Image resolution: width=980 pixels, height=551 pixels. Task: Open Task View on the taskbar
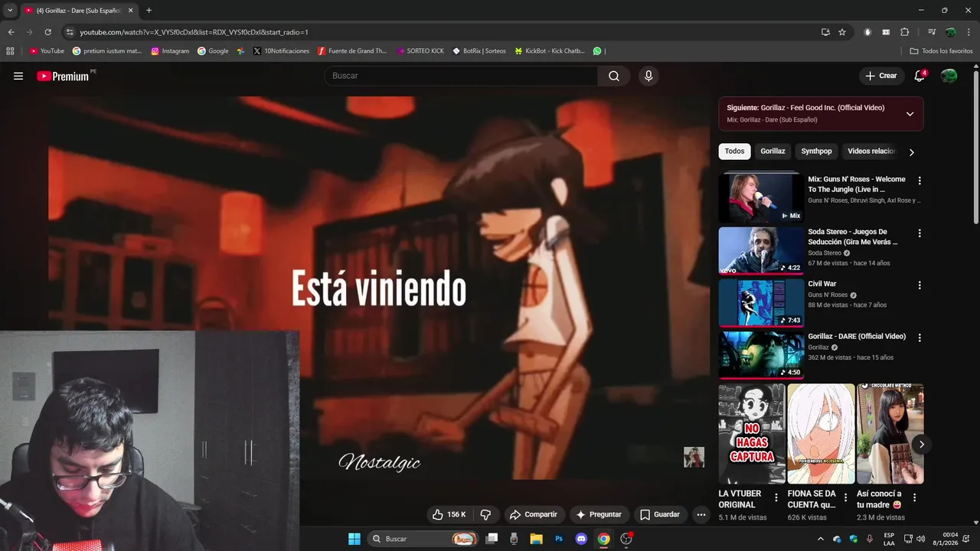(x=492, y=539)
